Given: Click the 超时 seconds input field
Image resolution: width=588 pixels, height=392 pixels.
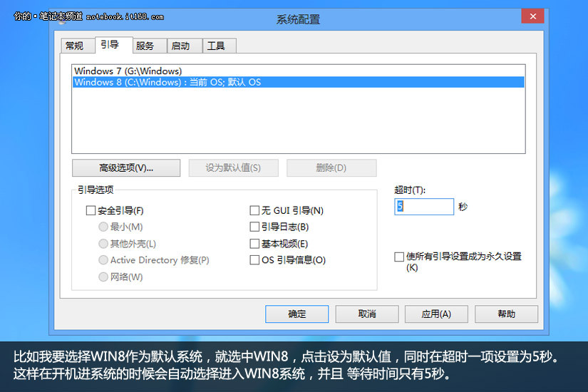Looking at the screenshot, I should pos(424,207).
